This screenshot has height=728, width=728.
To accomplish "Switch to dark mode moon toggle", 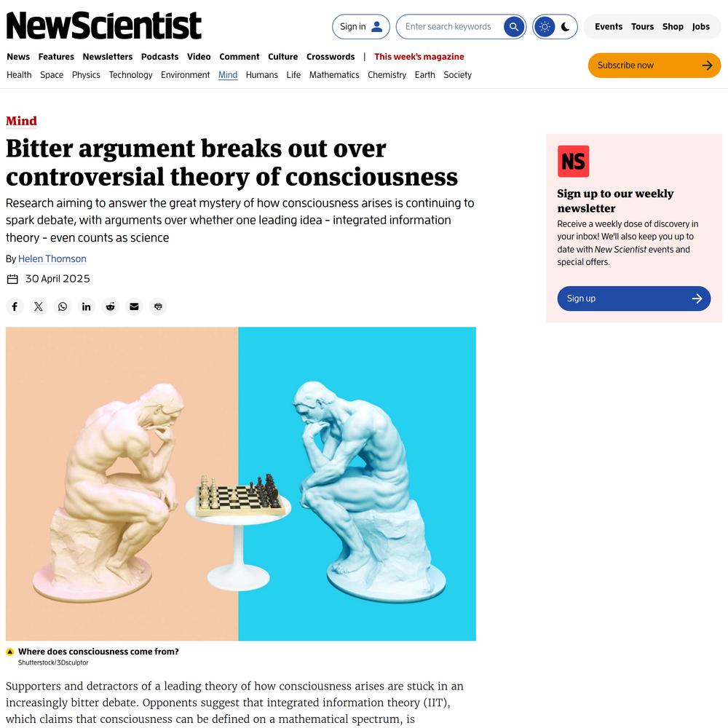I will pyautogui.click(x=566, y=26).
